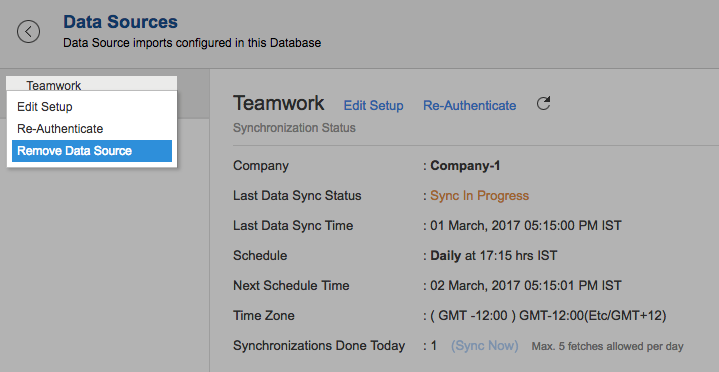Click the Data Sources page title

(120, 22)
